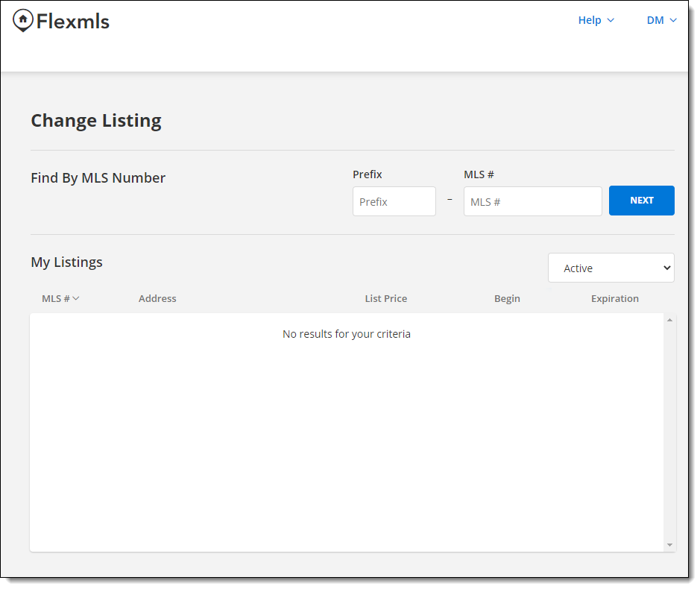The height and width of the screenshot is (589, 700).
Task: Click the Address column header
Action: tap(157, 298)
